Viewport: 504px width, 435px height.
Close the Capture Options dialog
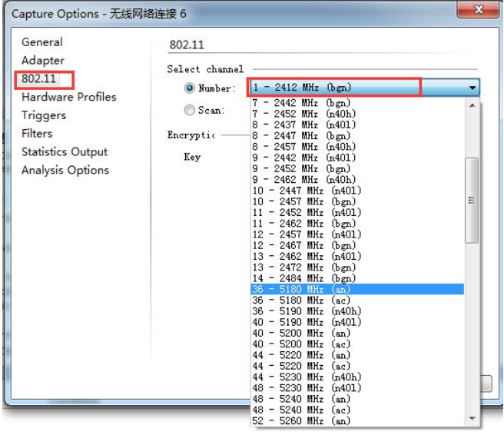pos(478,9)
